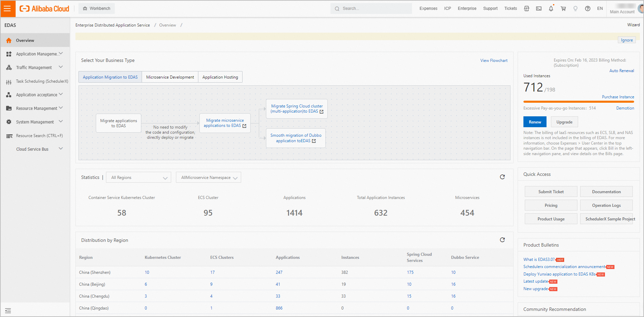Image resolution: width=644 pixels, height=317 pixels.
Task: Click the Submit Ticket quick access button
Action: pyautogui.click(x=551, y=192)
